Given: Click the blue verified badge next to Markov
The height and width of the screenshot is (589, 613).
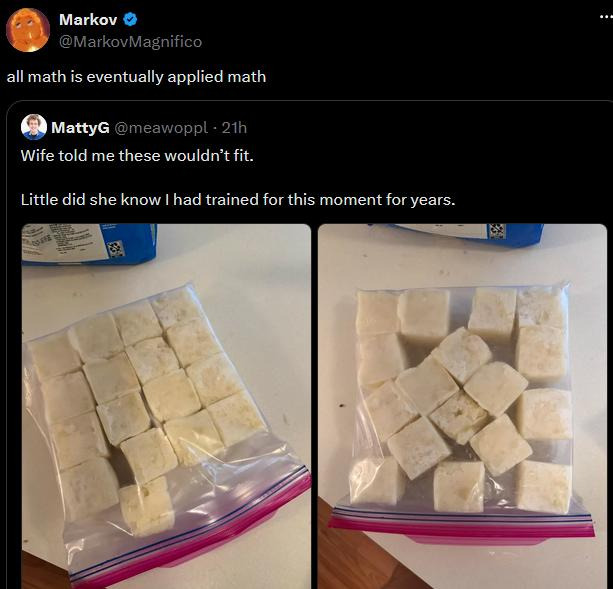Looking at the screenshot, I should click(x=131, y=20).
